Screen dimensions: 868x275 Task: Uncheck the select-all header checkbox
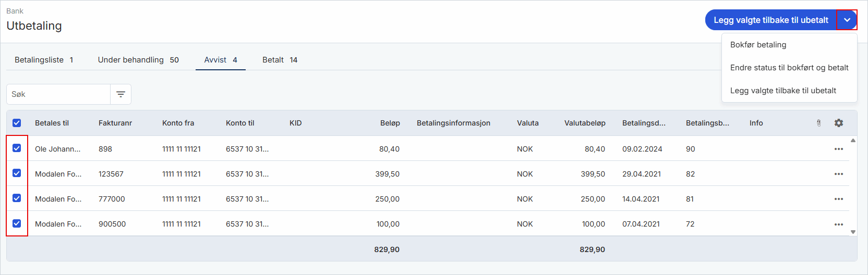[x=17, y=123]
